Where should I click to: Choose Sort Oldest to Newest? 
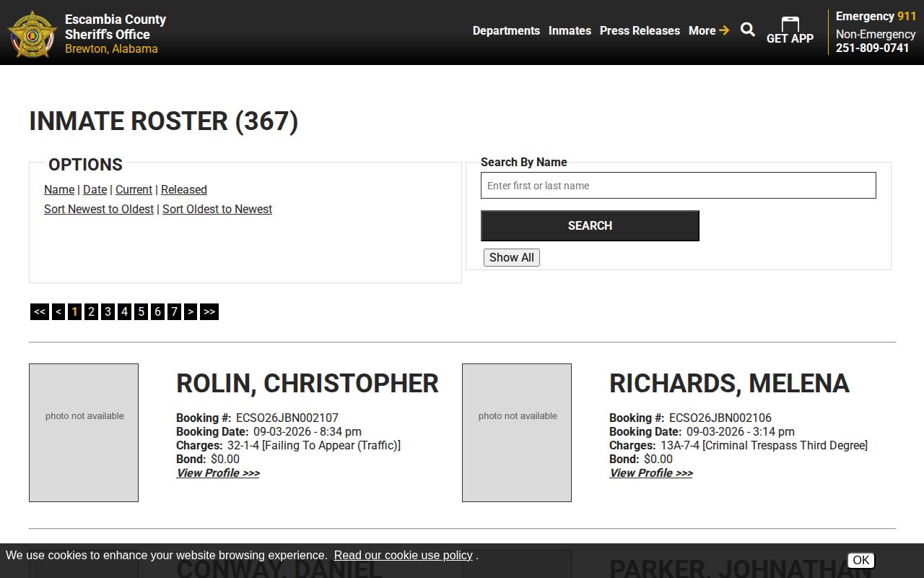tap(217, 209)
